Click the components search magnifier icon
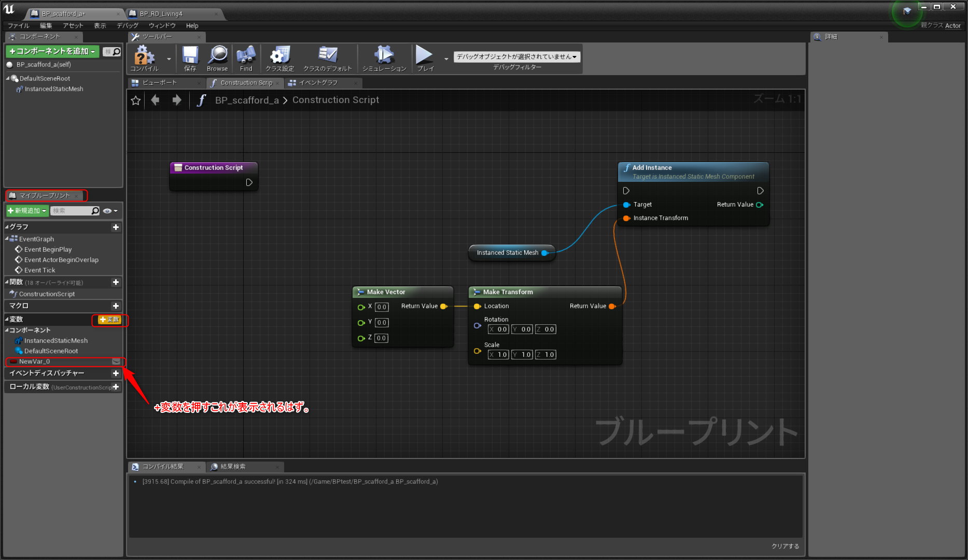The width and height of the screenshot is (968, 560). click(x=117, y=51)
